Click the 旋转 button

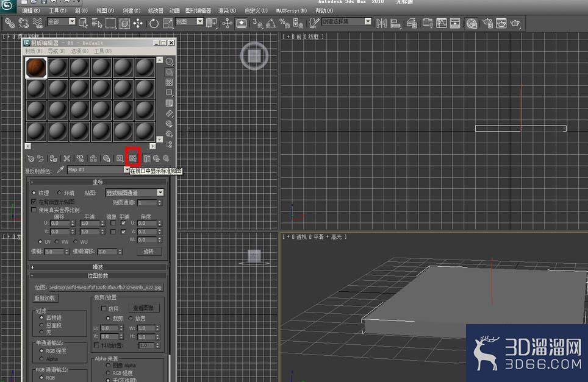click(148, 251)
